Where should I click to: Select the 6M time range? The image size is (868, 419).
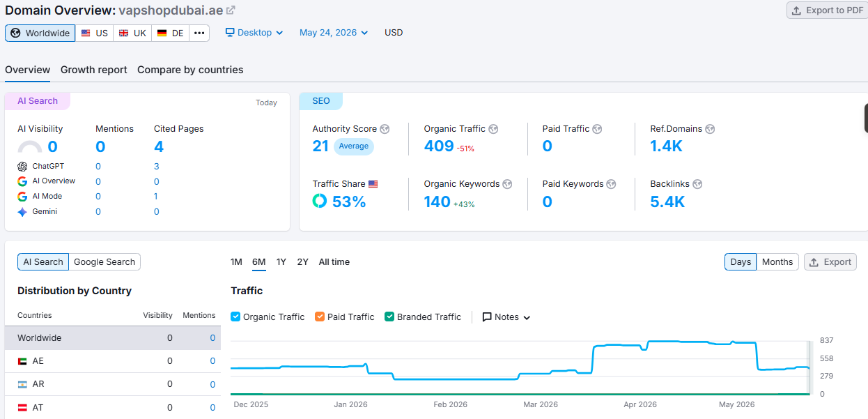click(x=259, y=262)
